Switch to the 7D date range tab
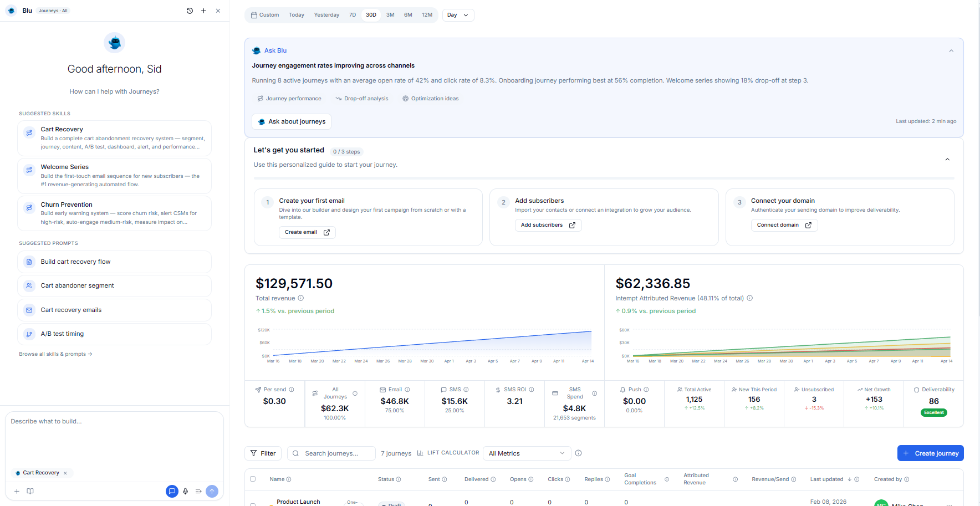980x506 pixels. [353, 15]
